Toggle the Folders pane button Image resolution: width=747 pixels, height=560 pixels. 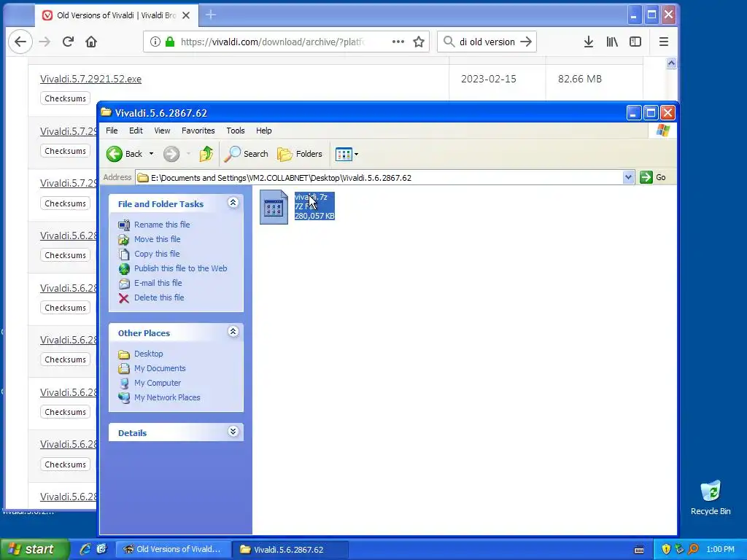pyautogui.click(x=300, y=154)
